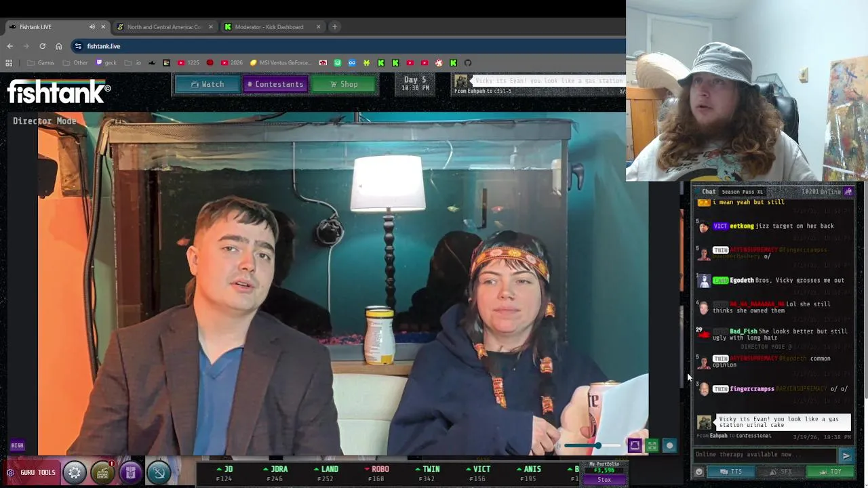
Task: Open the Stox button under My Portfolio
Action: tap(604, 479)
